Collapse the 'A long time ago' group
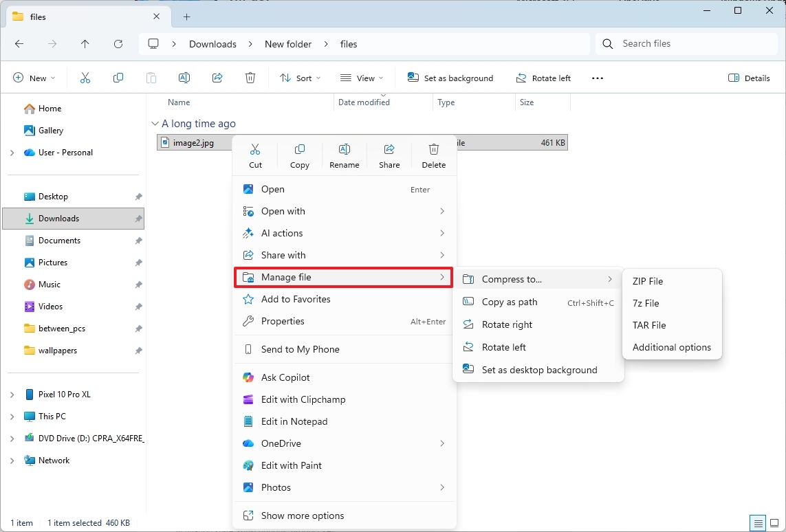 click(x=155, y=123)
